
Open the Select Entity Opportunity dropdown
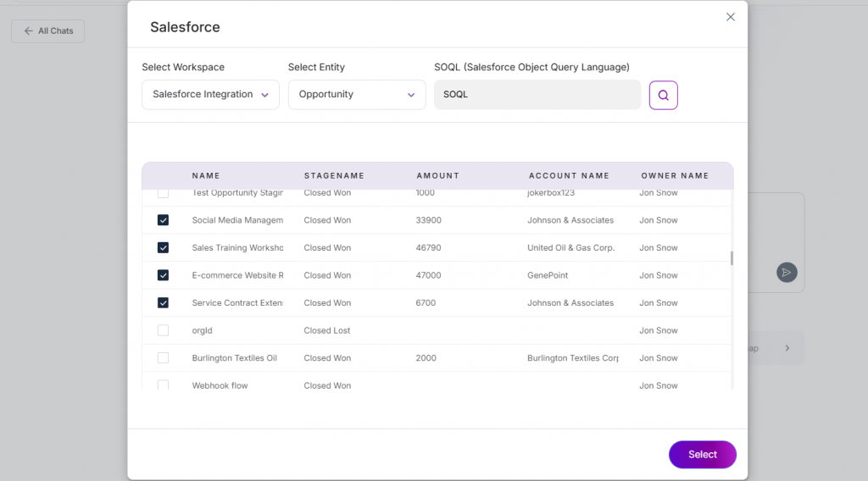pos(357,95)
